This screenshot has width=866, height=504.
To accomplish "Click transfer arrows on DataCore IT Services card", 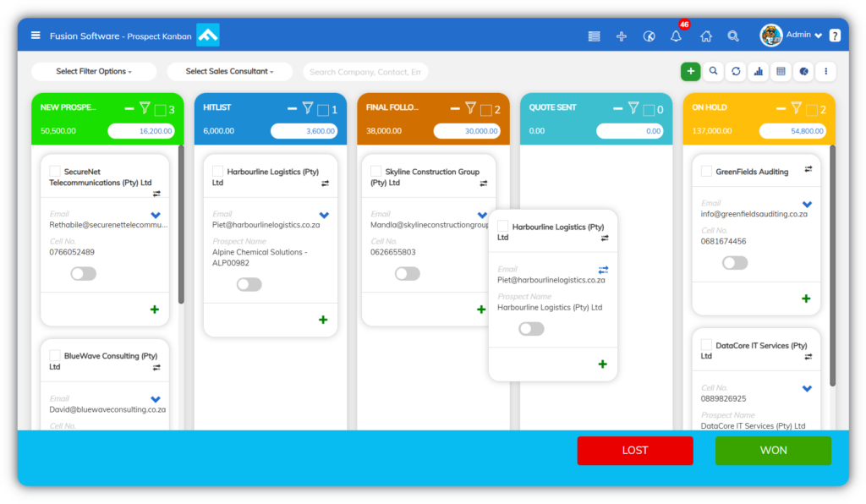I will (808, 357).
